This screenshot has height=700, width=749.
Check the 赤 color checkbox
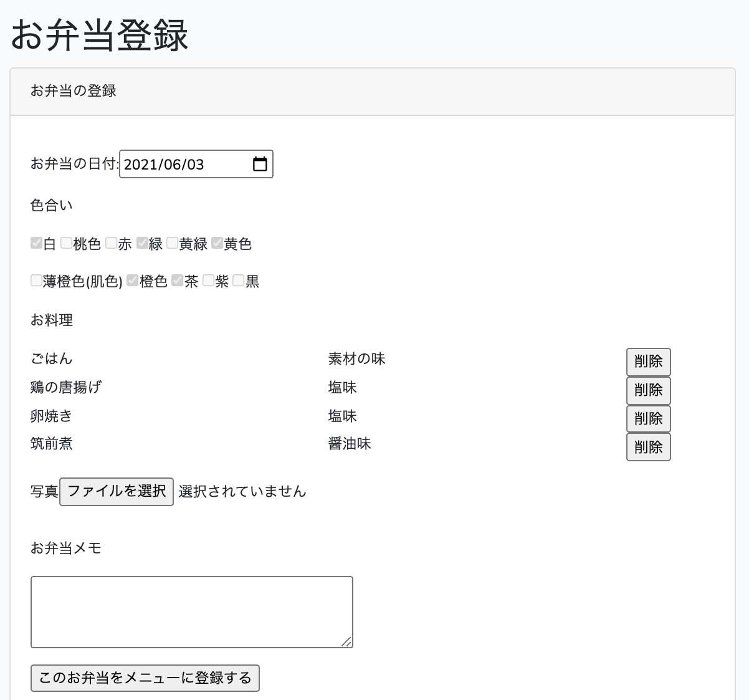point(111,243)
